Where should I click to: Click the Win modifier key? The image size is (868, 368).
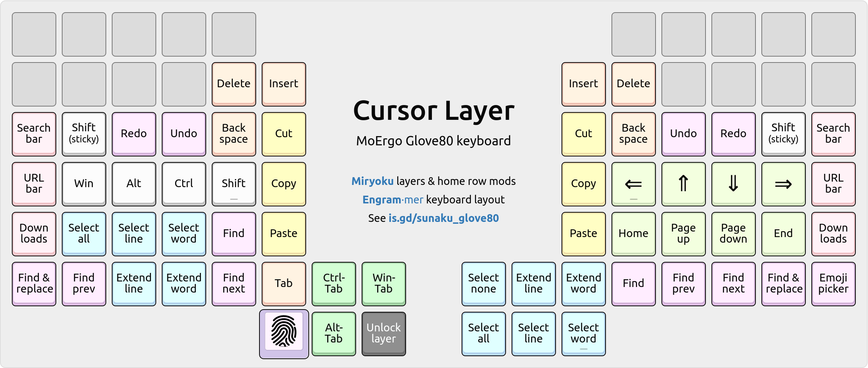pyautogui.click(x=84, y=184)
